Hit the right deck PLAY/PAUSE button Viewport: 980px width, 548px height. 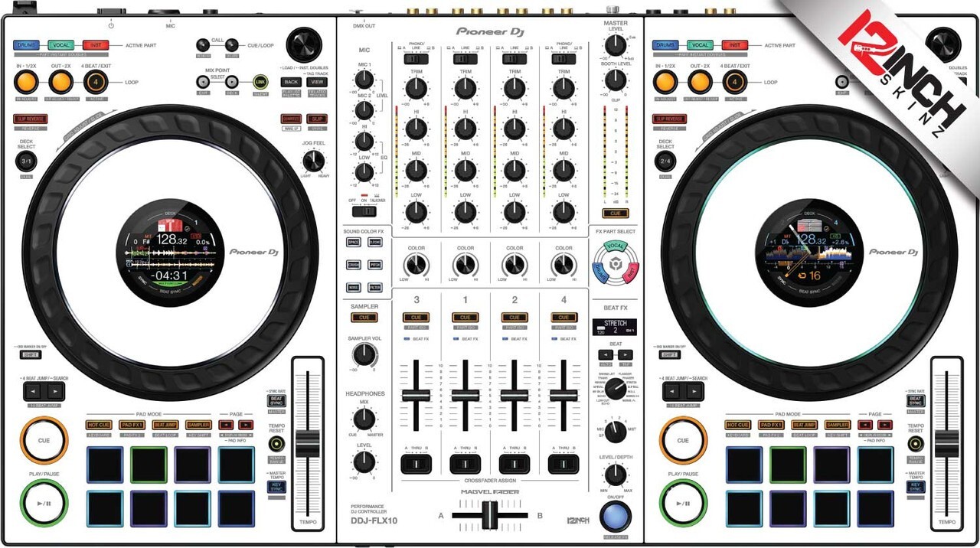pos(684,503)
